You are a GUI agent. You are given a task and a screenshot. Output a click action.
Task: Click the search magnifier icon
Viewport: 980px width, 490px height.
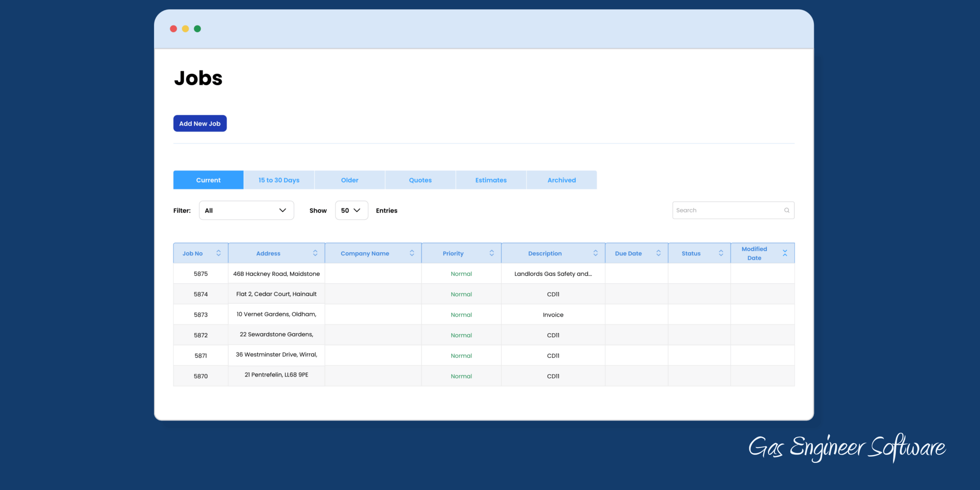click(x=786, y=210)
